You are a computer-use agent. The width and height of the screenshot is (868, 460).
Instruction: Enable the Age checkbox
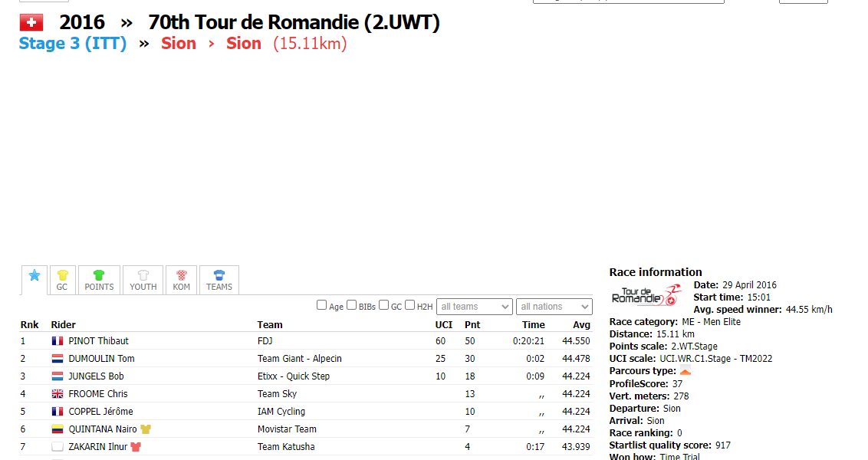(322, 305)
